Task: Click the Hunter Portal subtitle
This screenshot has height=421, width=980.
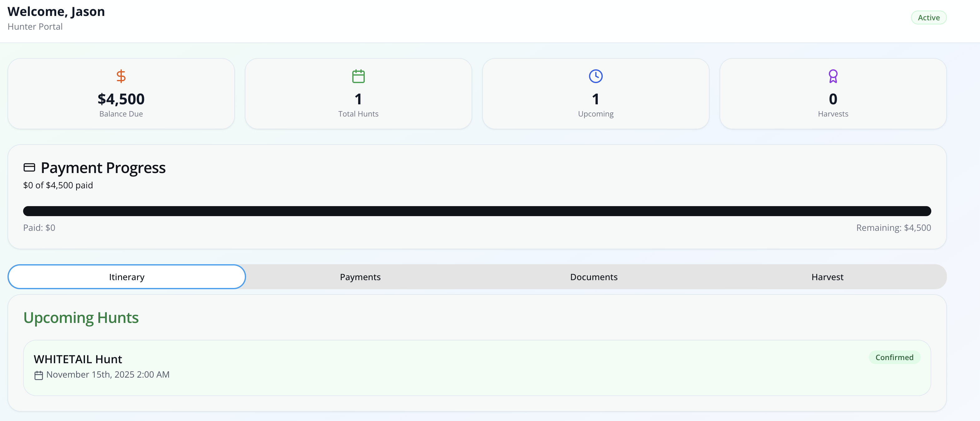Action: pyautogui.click(x=35, y=27)
